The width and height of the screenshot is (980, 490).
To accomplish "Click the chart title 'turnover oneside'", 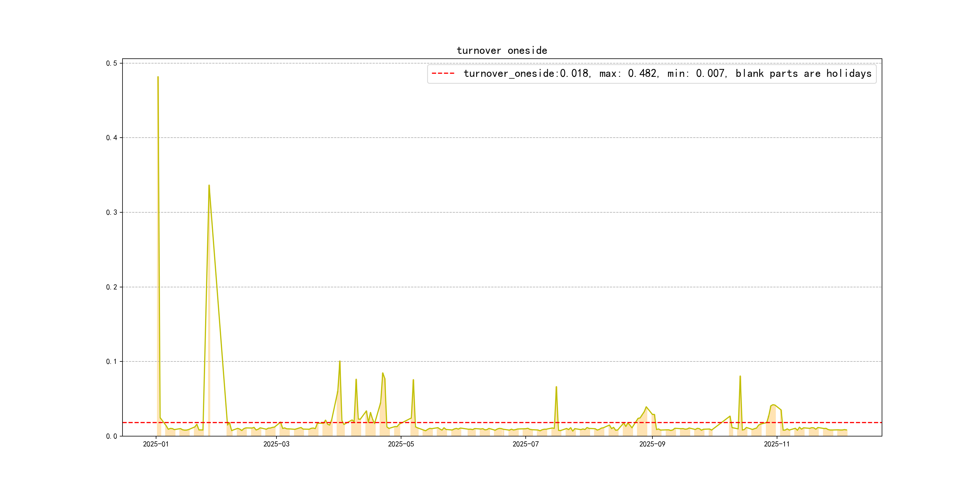I will [501, 51].
